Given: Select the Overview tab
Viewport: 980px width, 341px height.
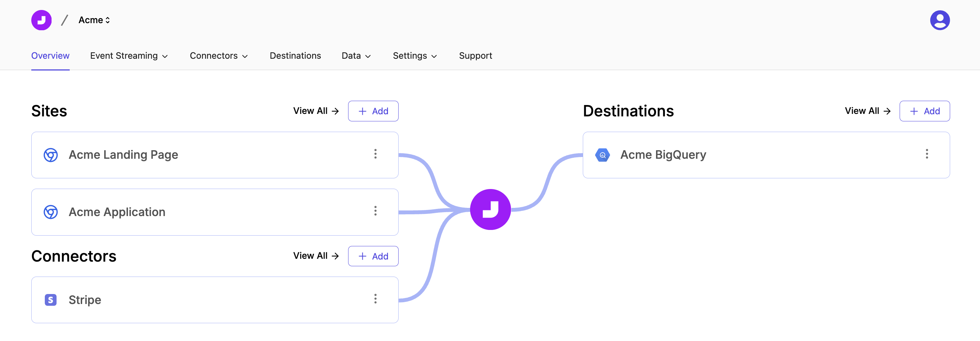Looking at the screenshot, I should (x=50, y=56).
